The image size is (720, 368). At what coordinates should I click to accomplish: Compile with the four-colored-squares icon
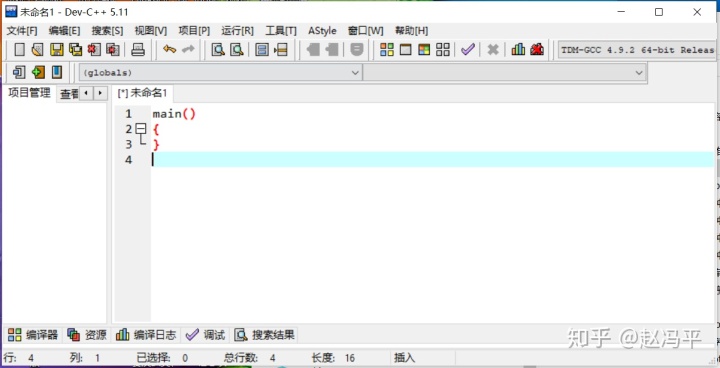click(387, 50)
